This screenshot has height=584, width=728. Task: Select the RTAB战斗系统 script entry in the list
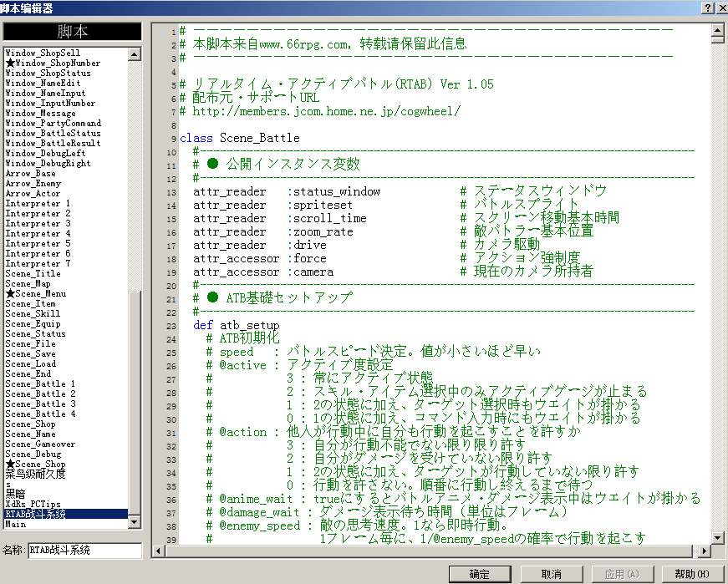pos(66,514)
